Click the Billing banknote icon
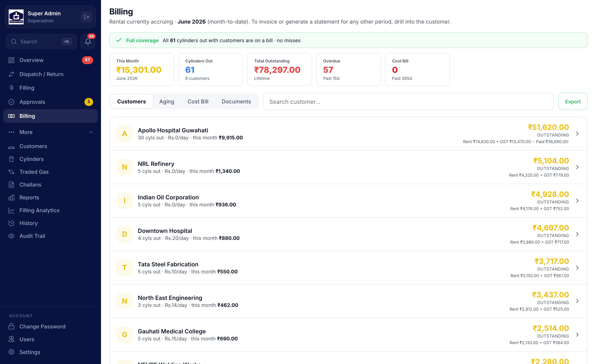Image resolution: width=596 pixels, height=364 pixels. (11, 116)
